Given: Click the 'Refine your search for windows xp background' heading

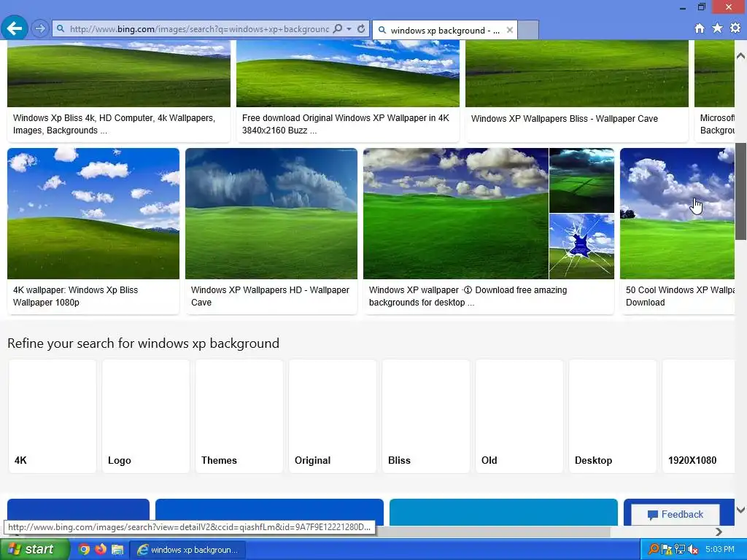Looking at the screenshot, I should click(144, 343).
